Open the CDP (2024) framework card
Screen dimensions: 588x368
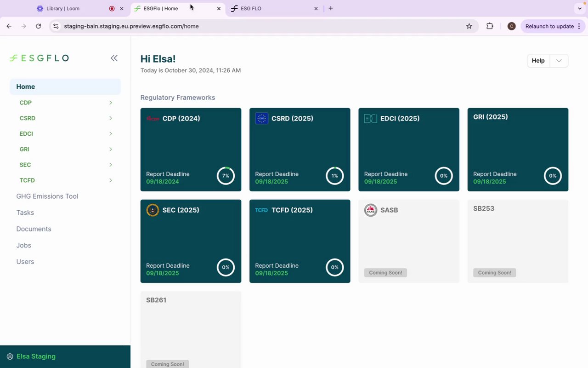point(191,149)
